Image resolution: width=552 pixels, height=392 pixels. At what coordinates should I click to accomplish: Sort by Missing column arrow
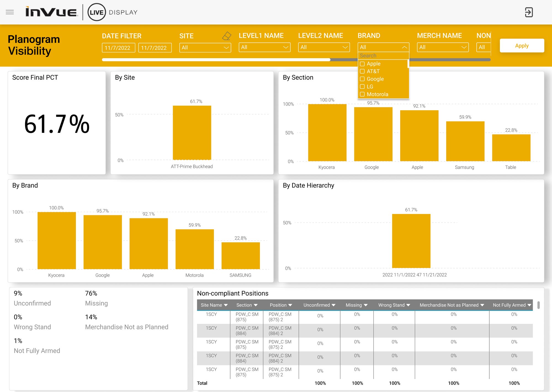tap(366, 305)
